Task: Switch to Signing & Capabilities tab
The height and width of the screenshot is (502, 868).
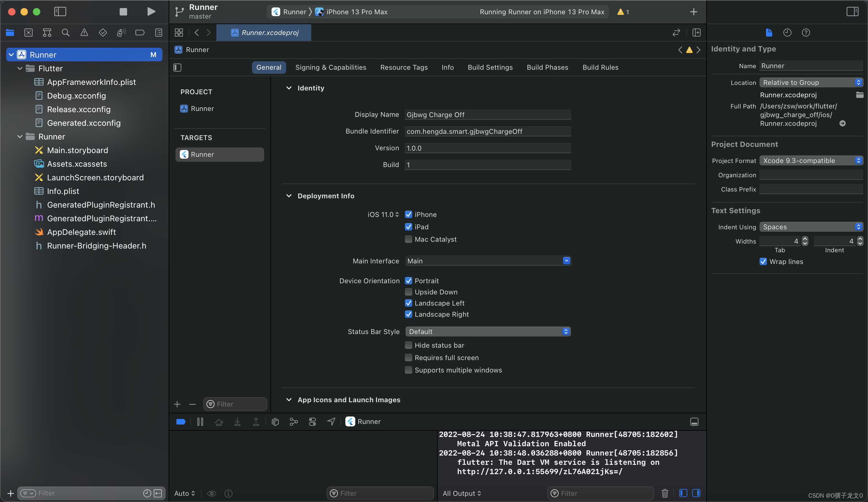Action: click(x=331, y=68)
